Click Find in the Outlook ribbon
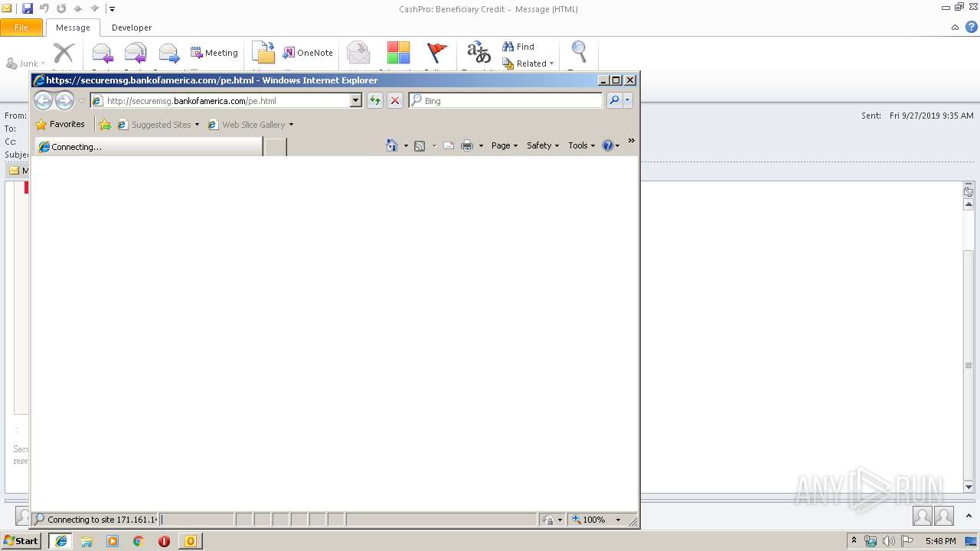Viewport: 980px width, 551px height. pyautogui.click(x=518, y=47)
